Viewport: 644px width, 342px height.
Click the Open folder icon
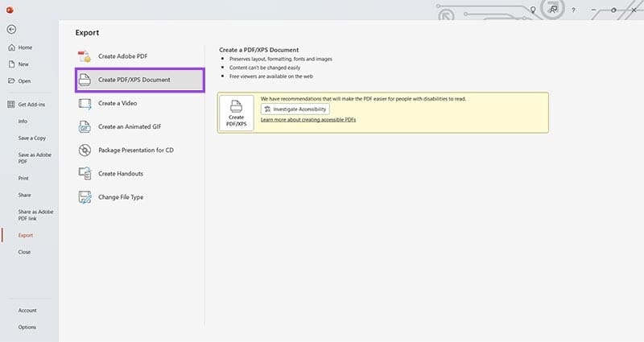11,81
